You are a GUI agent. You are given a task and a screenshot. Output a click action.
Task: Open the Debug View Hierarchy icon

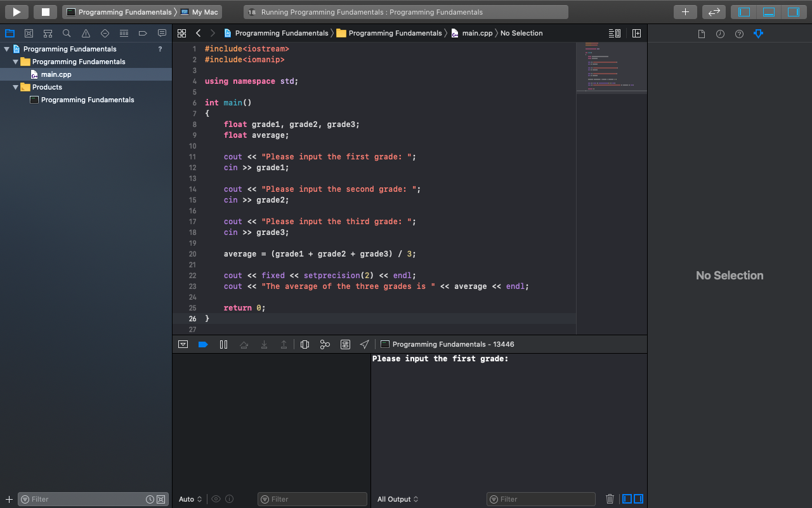pyautogui.click(x=304, y=344)
